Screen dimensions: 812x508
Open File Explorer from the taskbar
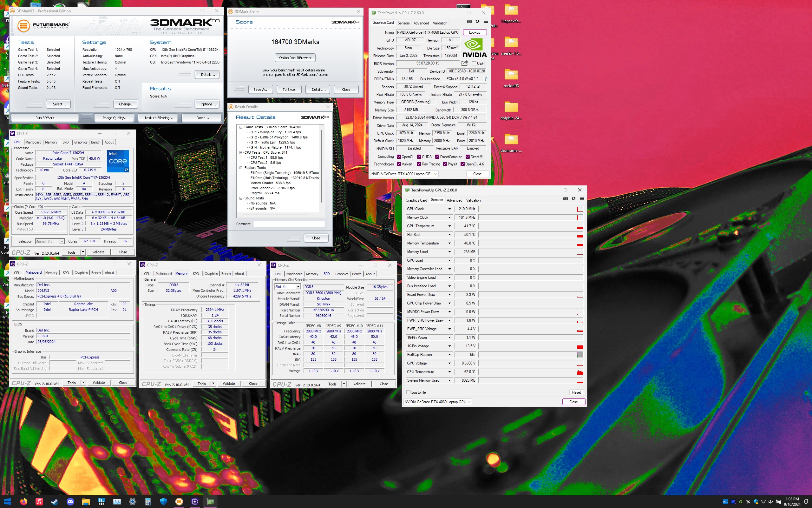click(x=86, y=502)
